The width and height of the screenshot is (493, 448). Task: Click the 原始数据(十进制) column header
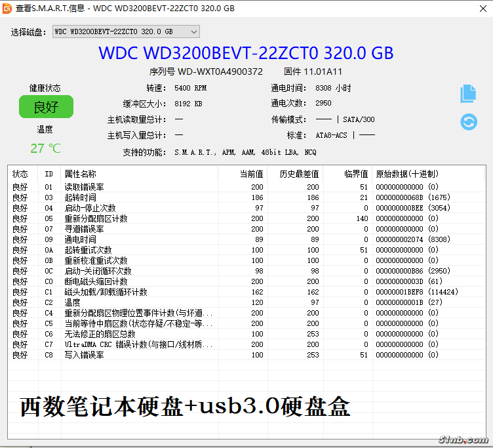(x=429, y=174)
